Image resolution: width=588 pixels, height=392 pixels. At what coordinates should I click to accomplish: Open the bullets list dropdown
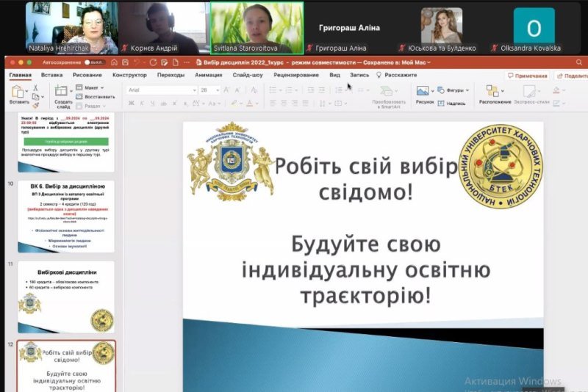tap(280, 90)
